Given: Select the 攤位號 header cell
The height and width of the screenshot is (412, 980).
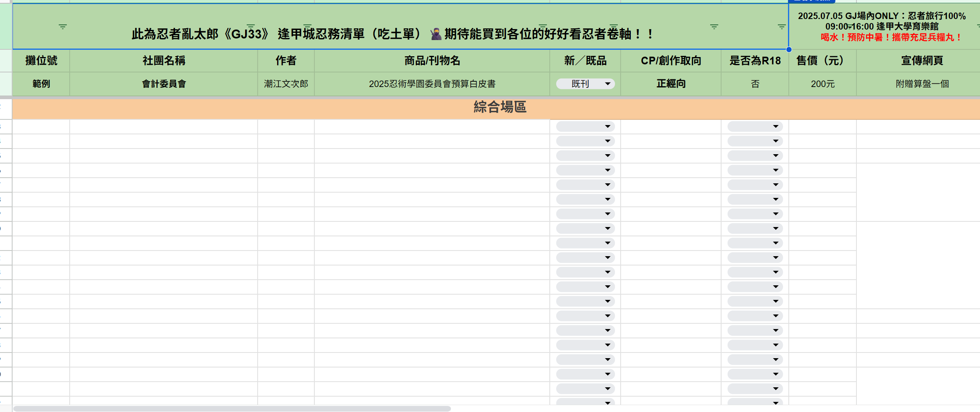Looking at the screenshot, I should point(41,61).
